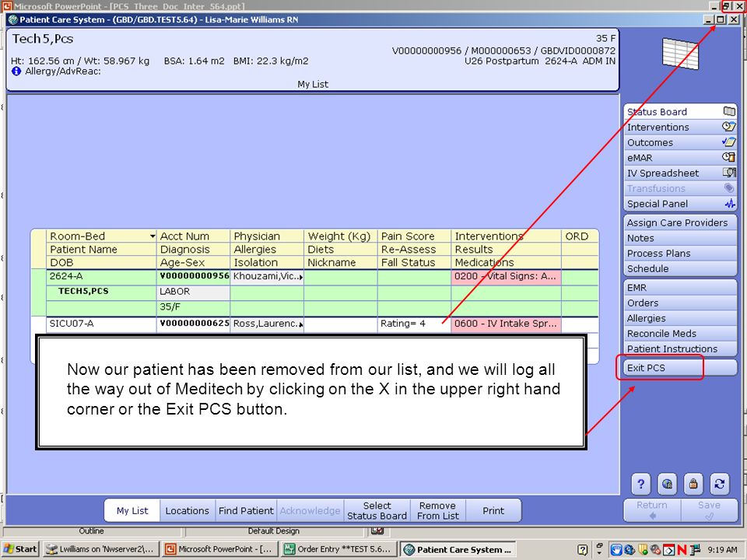Screen dimensions: 747x560
Task: Click the padlock lock icon
Action: (x=693, y=485)
